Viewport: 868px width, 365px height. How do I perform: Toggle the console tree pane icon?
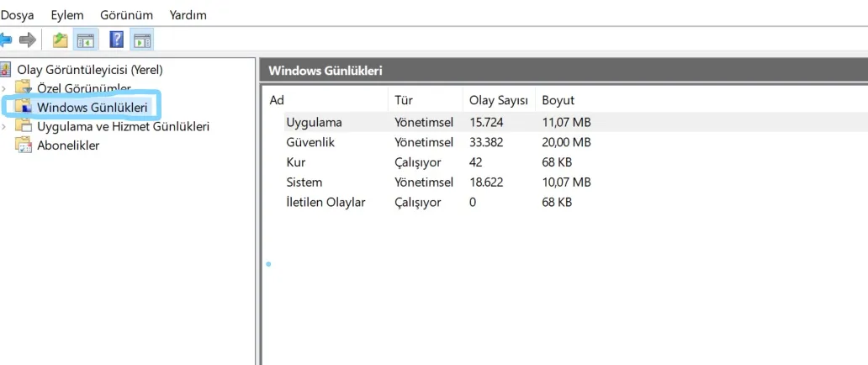tap(86, 40)
